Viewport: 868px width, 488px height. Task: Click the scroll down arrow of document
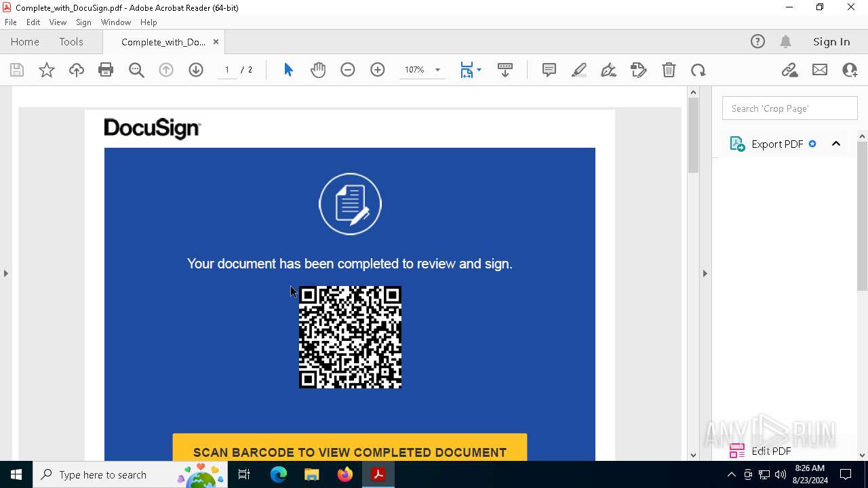(693, 455)
